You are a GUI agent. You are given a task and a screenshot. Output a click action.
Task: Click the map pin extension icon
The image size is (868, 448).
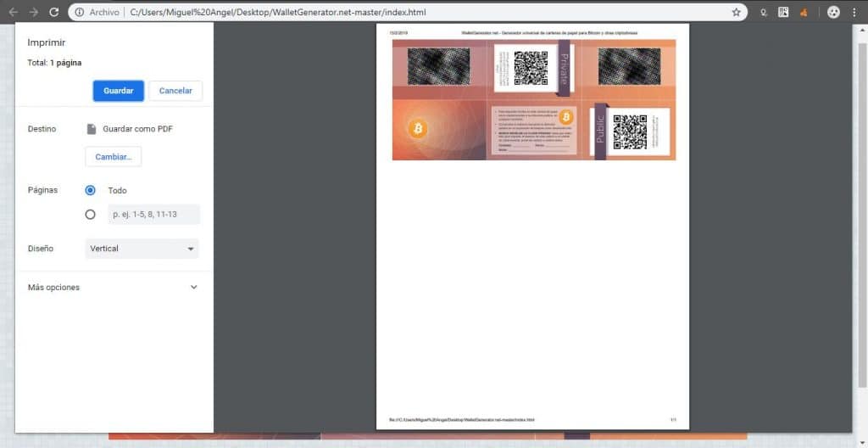tap(765, 12)
